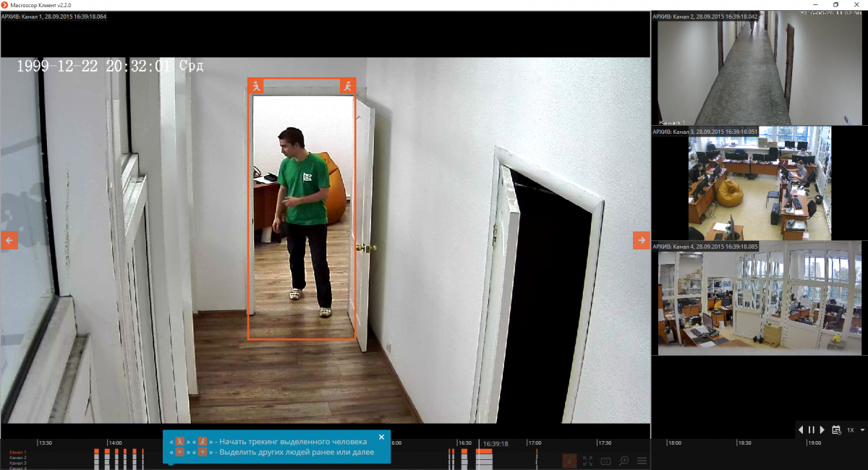Open the zoom magnifier tool
868x470 pixels.
[624, 461]
